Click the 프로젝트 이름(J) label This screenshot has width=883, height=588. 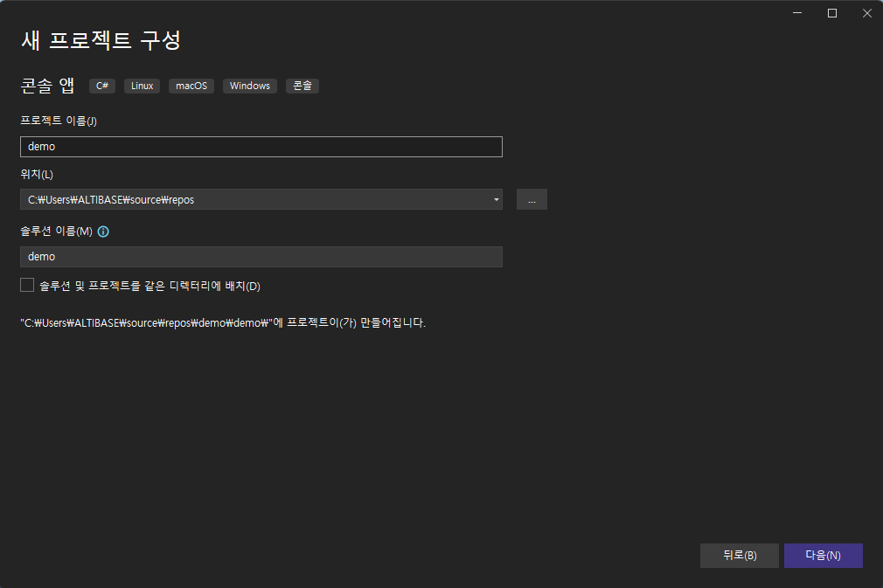[x=59, y=121]
